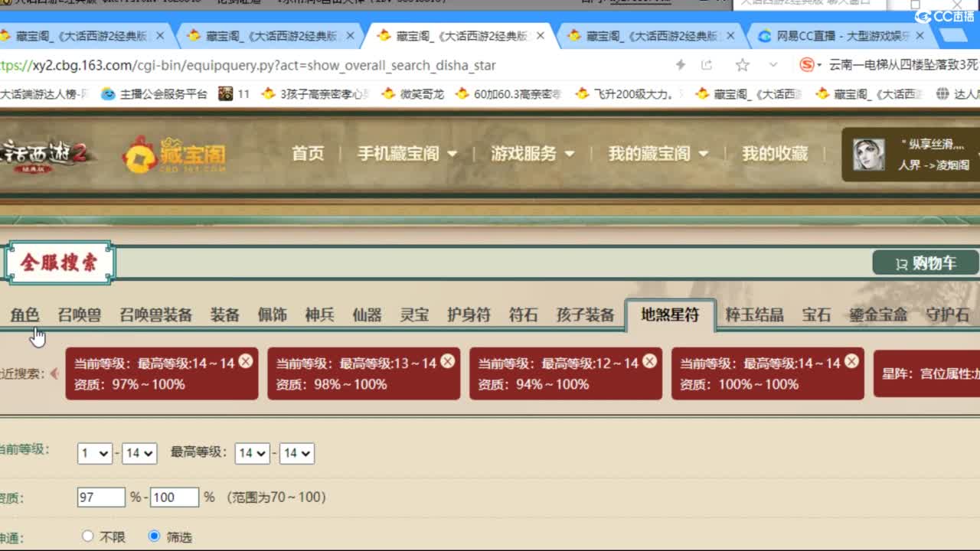Apply recent search 最高等级 13~14
Viewport: 980px width, 551px height.
pyautogui.click(x=364, y=373)
